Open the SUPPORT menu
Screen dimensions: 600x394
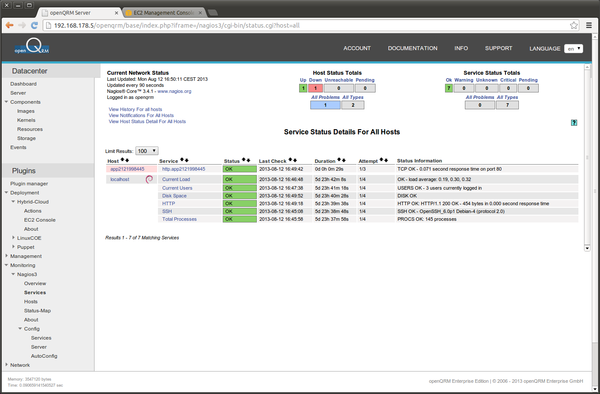[498, 48]
